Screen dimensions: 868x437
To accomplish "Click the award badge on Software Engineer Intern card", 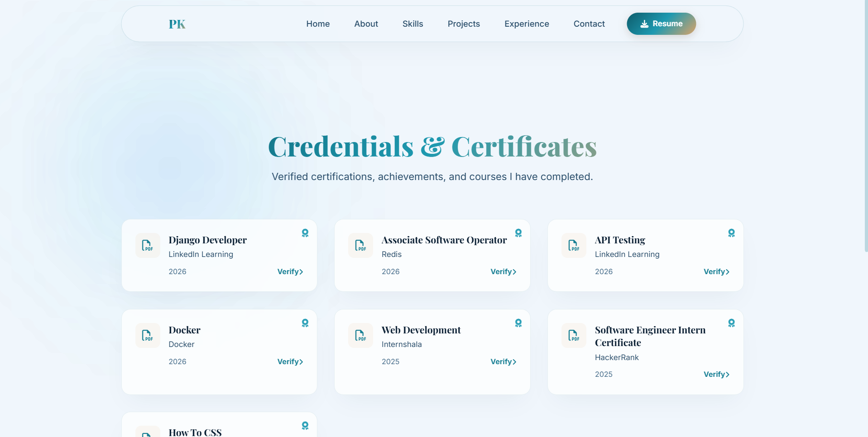I will tap(731, 323).
